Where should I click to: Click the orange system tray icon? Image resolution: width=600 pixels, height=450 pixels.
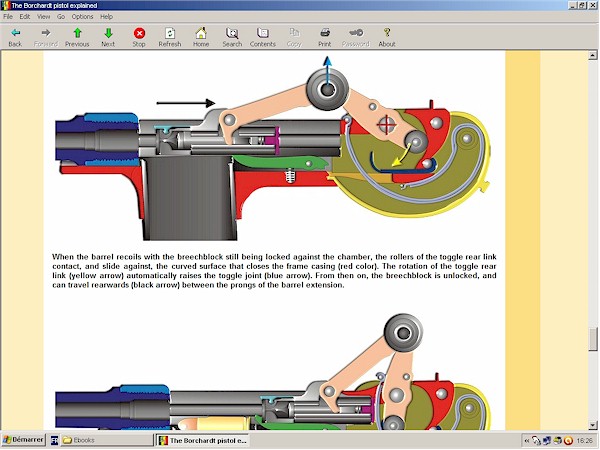[x=569, y=441]
